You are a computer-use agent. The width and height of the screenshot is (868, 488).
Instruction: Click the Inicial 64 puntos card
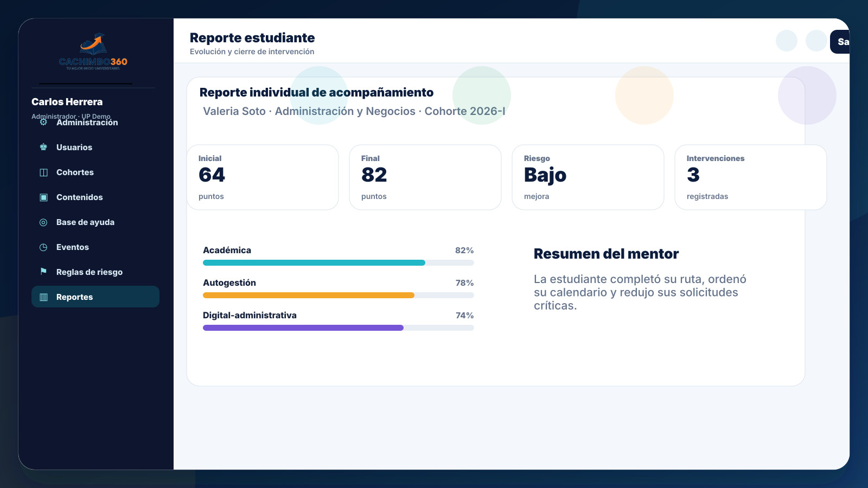263,177
